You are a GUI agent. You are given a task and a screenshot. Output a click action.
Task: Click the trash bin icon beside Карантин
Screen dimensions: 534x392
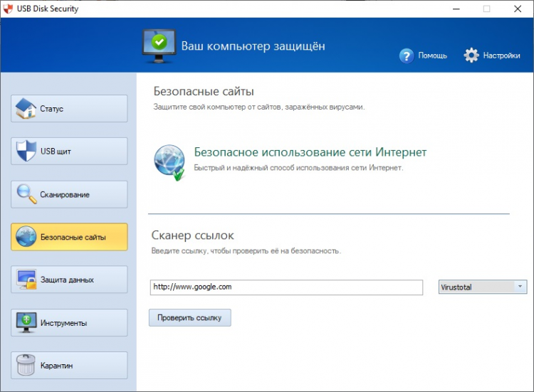pos(26,365)
